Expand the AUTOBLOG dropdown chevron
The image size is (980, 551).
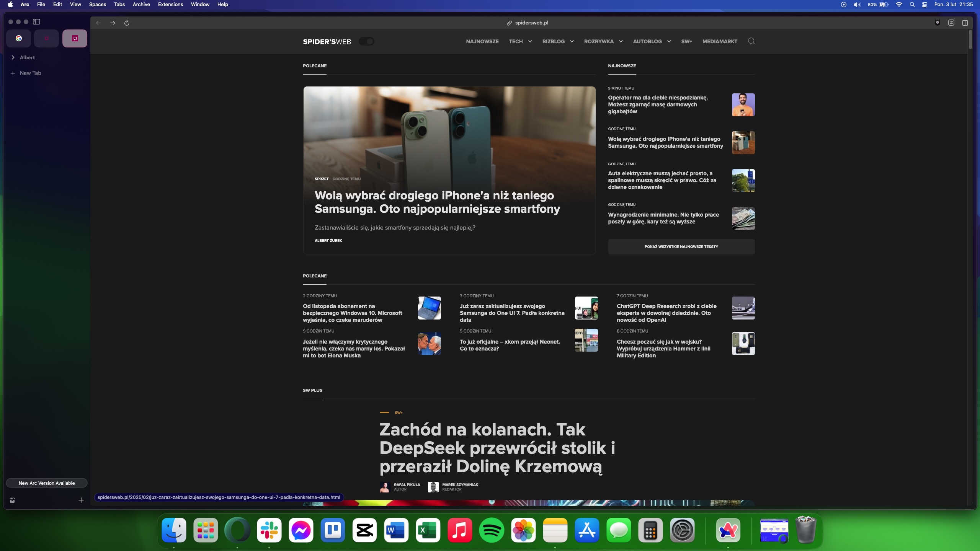[x=669, y=41]
